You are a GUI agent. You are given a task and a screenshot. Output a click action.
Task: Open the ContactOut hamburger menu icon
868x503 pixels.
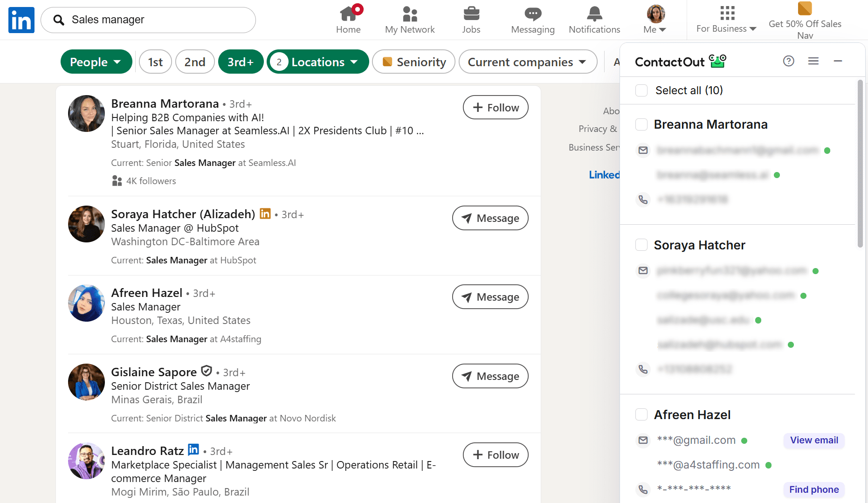click(x=813, y=61)
